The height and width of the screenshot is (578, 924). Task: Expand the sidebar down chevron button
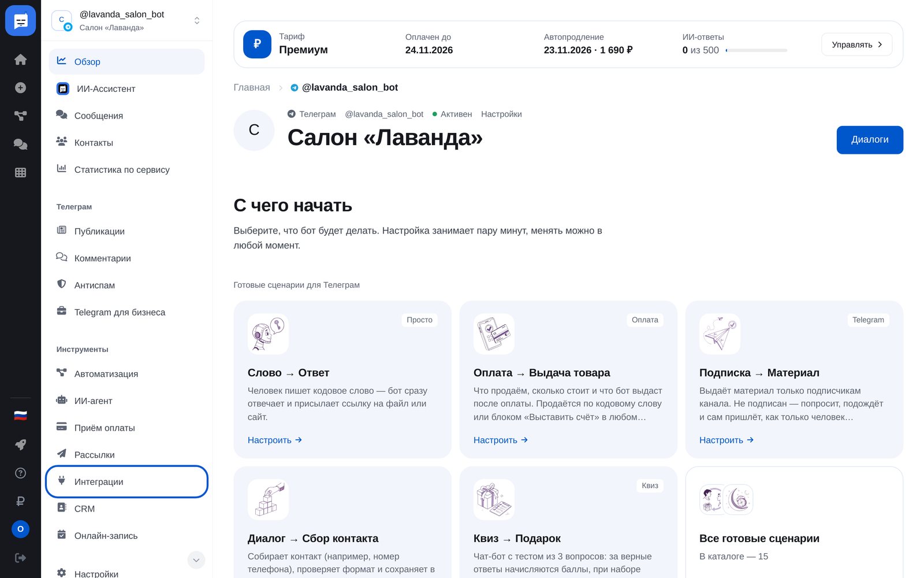pos(196,560)
